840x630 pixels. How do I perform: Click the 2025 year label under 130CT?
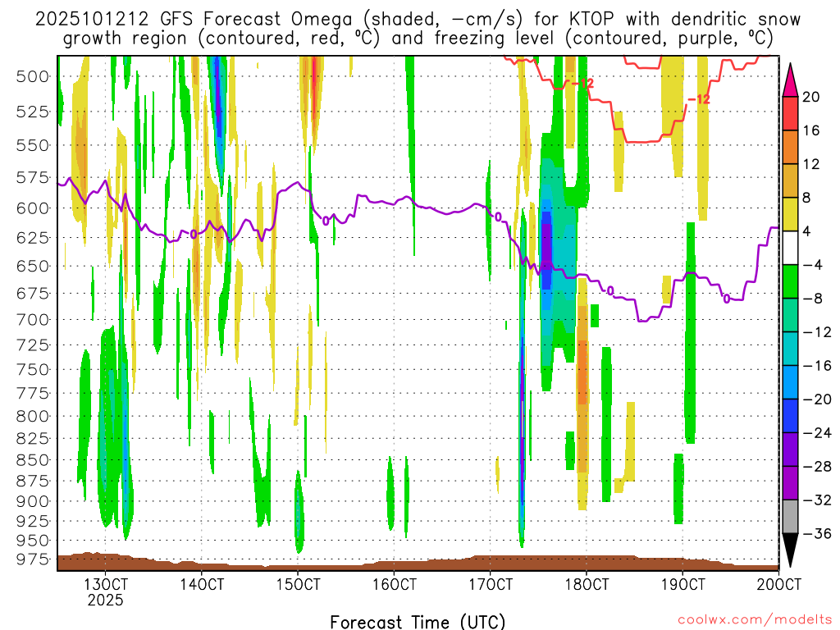(x=106, y=600)
